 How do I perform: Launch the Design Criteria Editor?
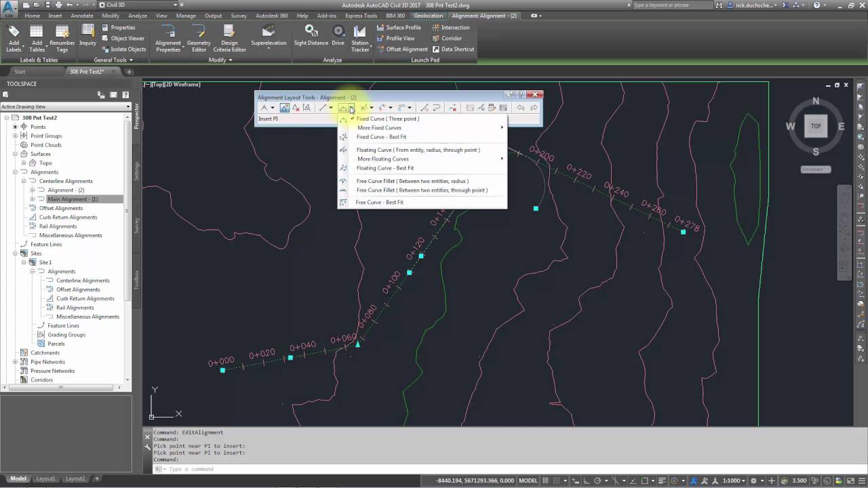229,39
